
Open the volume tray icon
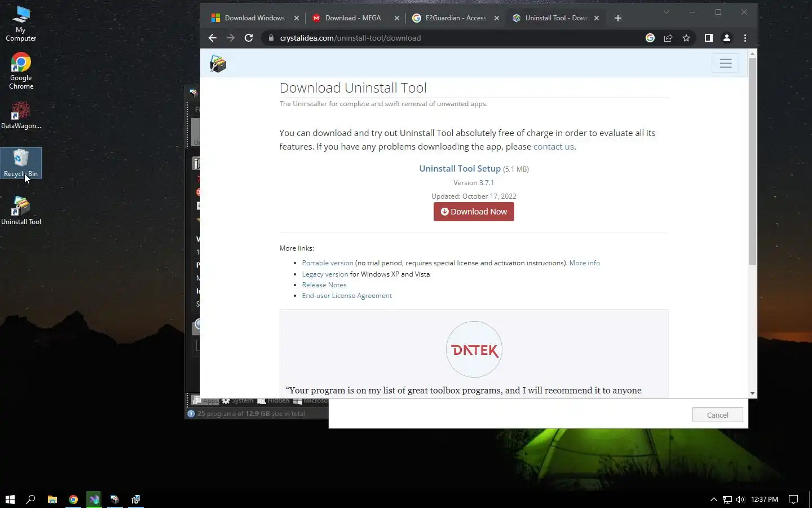click(740, 500)
